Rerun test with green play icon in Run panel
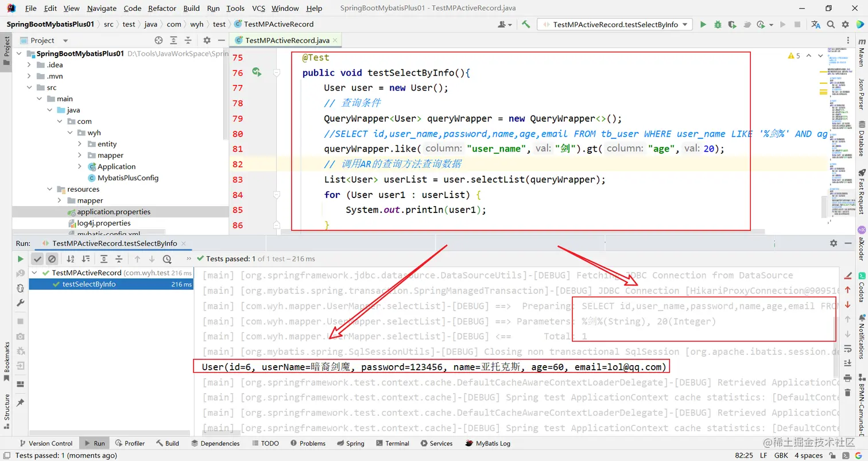The height and width of the screenshot is (461, 868). [x=21, y=259]
